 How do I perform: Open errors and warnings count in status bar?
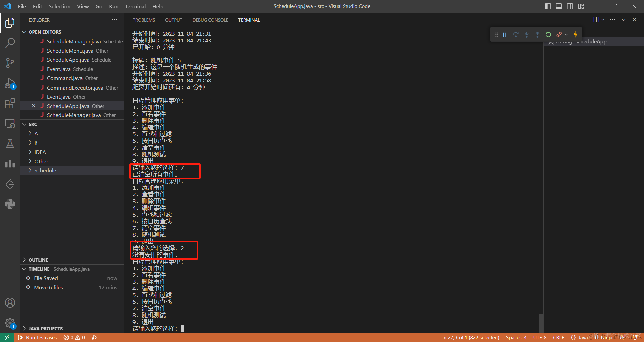[74, 338]
